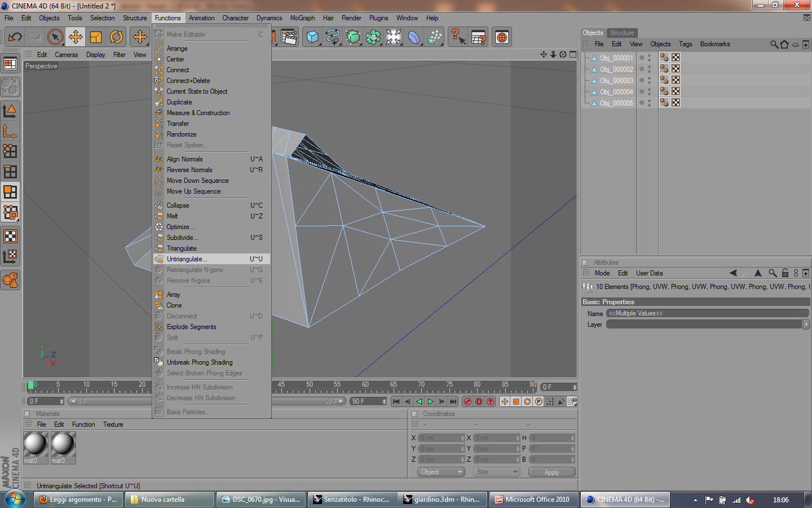Switch to Points mode
The height and width of the screenshot is (508, 812).
click(x=10, y=151)
